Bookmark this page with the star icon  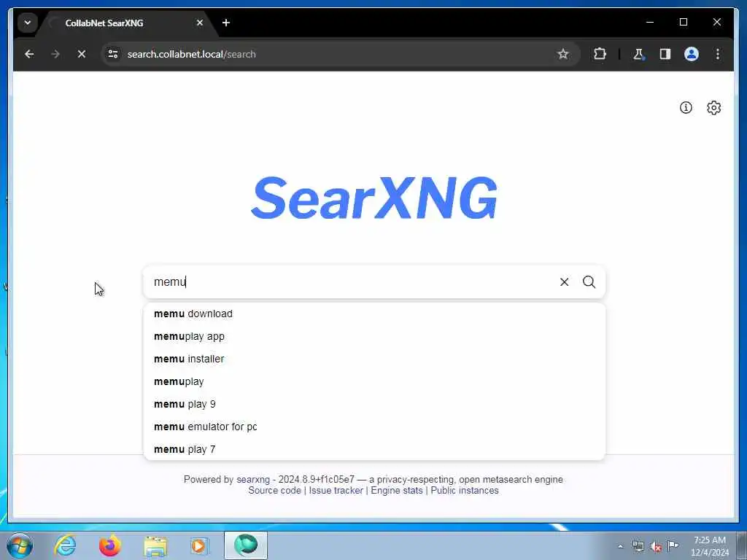coord(563,54)
